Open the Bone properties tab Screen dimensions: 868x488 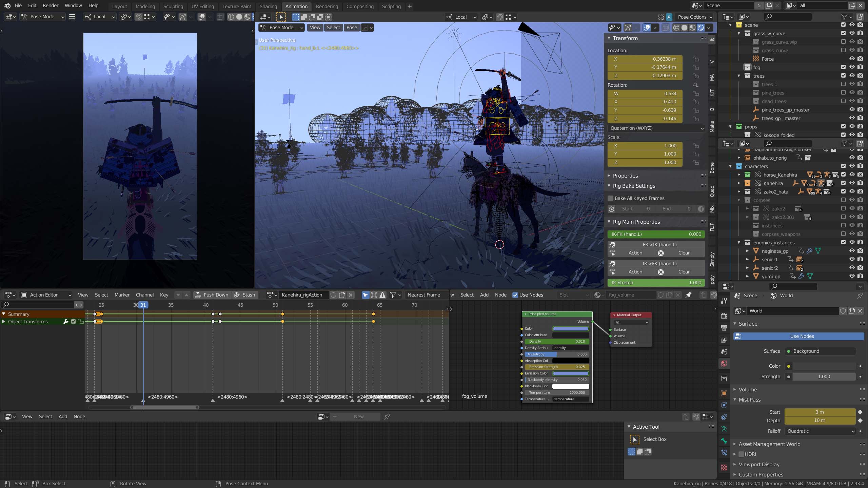click(724, 441)
